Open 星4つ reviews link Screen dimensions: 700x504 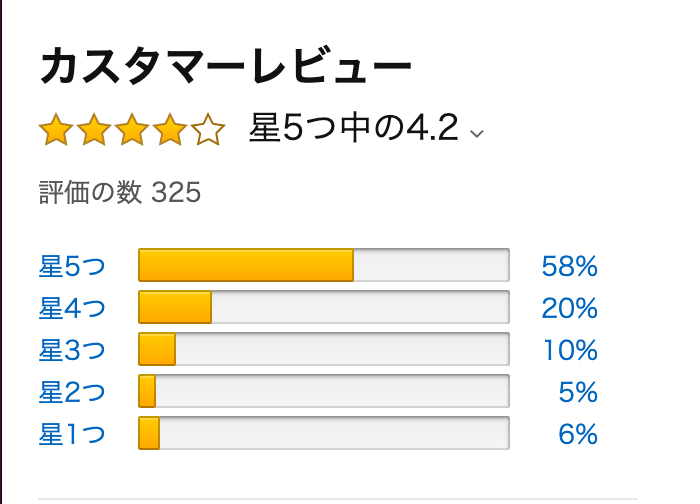(x=72, y=308)
